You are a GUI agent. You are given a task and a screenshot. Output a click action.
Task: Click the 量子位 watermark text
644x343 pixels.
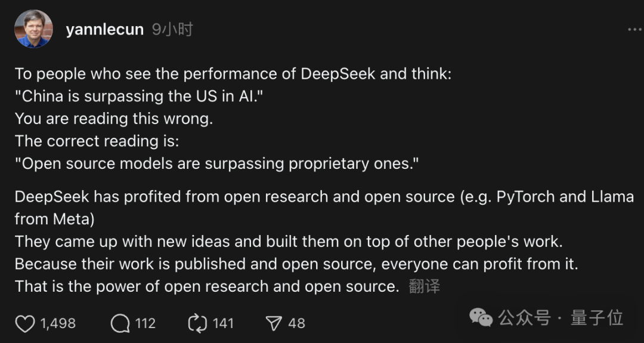[x=597, y=318]
